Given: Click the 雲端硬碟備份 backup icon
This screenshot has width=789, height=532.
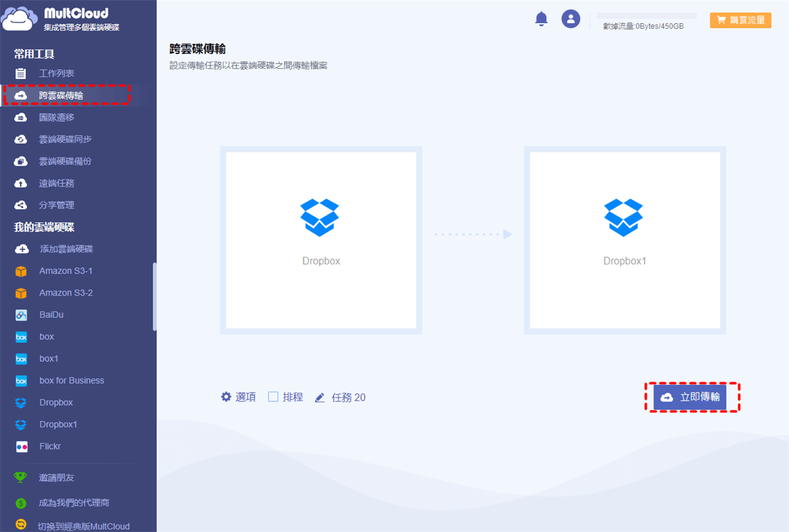Looking at the screenshot, I should pyautogui.click(x=21, y=161).
